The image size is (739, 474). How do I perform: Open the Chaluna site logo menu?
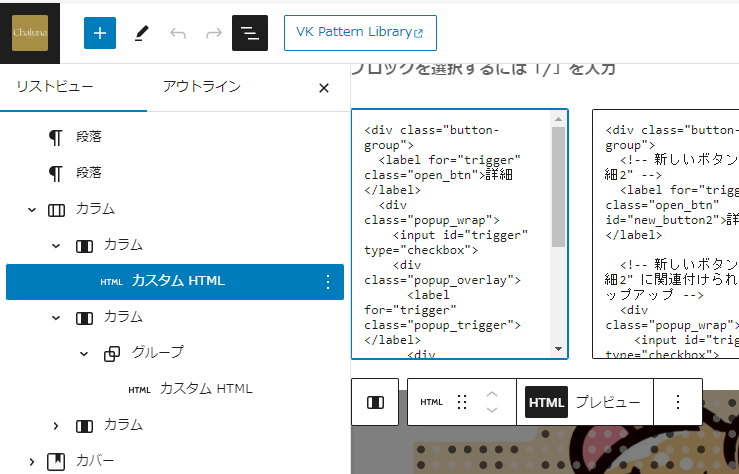click(30, 33)
